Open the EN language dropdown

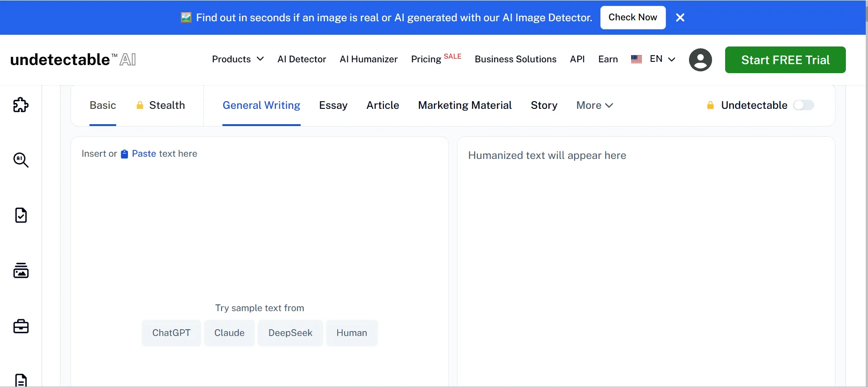(x=662, y=59)
